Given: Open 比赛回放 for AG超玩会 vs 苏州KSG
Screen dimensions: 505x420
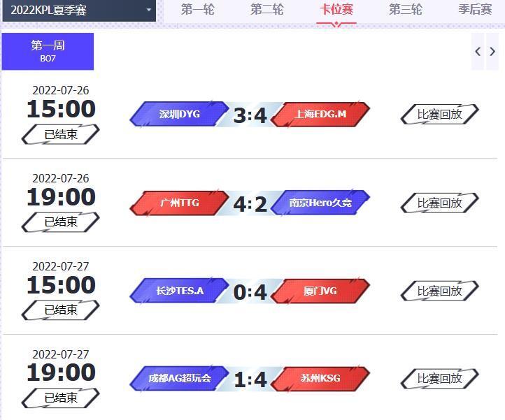Looking at the screenshot, I should click(440, 378).
